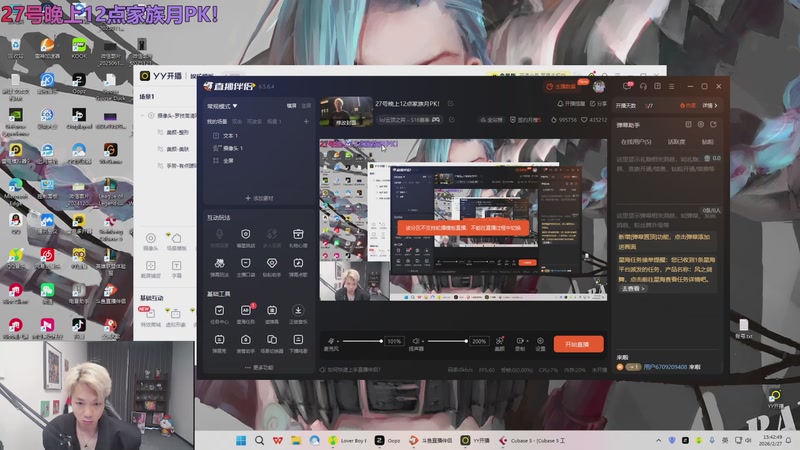The image size is (800, 450).
Task: Toggle the 开播提醒 broadcast reminder bell
Action: 571,104
